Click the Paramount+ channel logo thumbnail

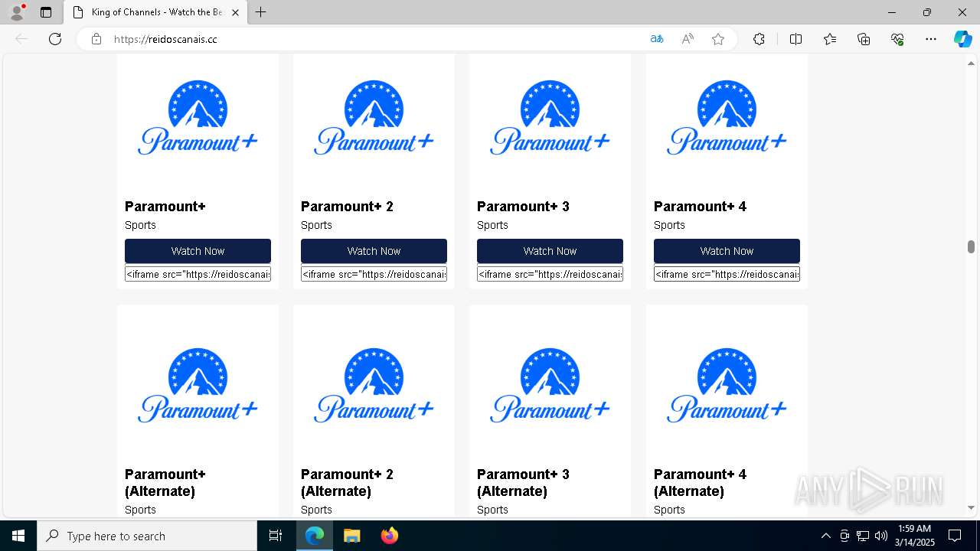198,117
